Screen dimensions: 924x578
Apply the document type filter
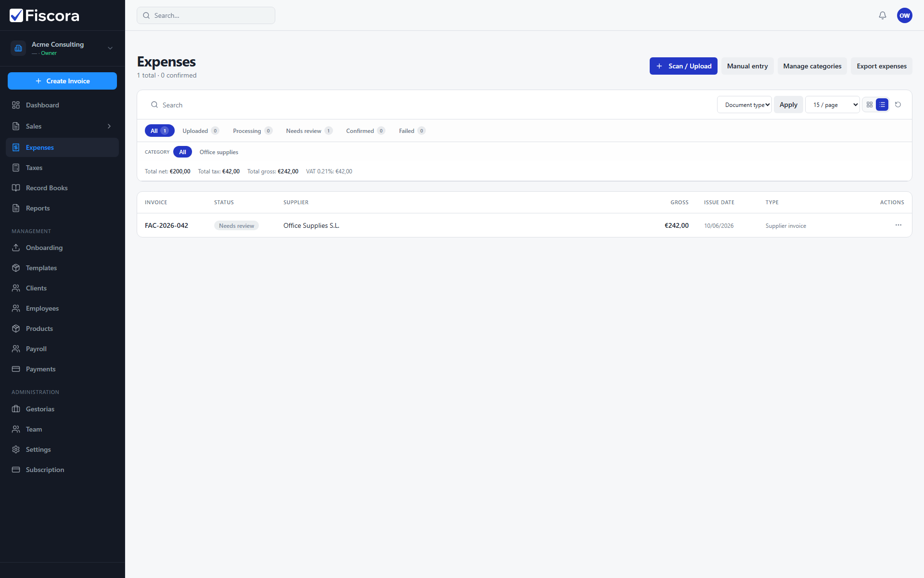coord(788,105)
